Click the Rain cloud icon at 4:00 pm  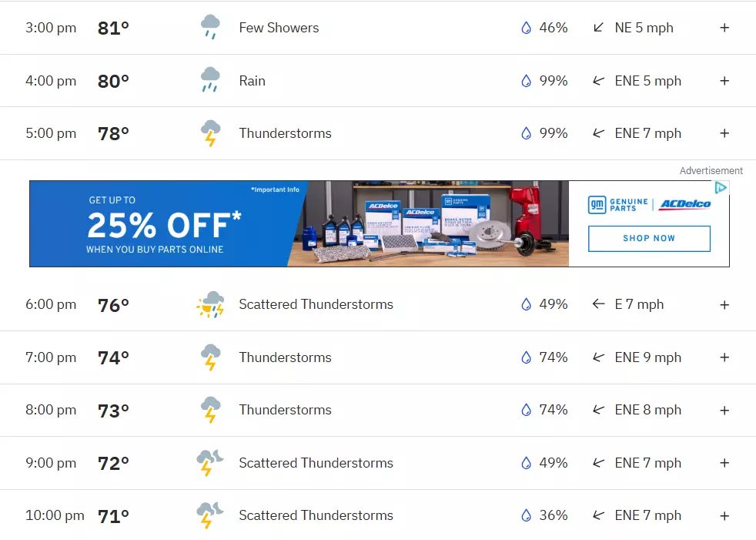[x=210, y=79]
